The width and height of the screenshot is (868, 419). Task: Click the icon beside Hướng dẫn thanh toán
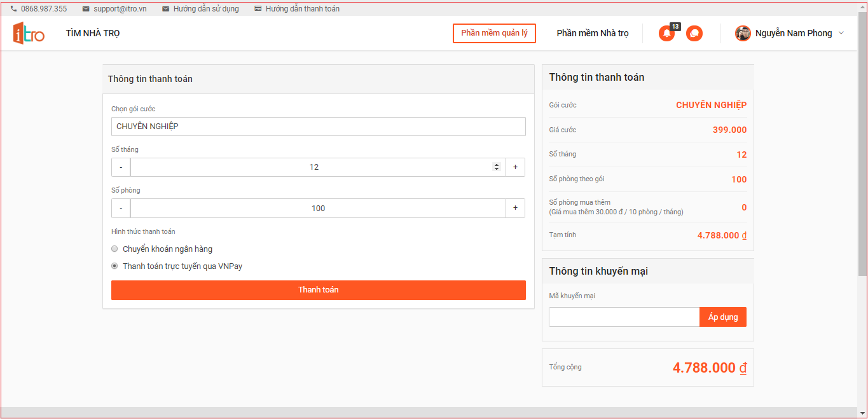tap(258, 9)
